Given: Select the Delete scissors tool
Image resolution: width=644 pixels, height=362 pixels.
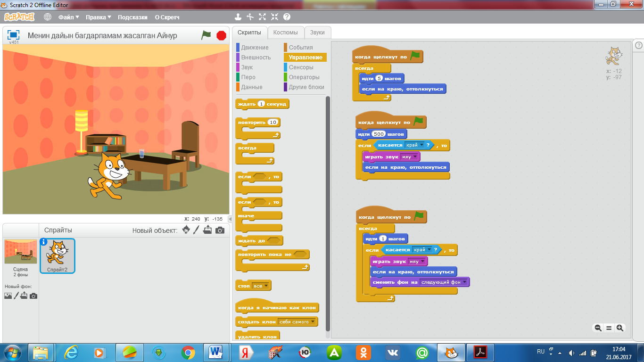Looking at the screenshot, I should click(250, 17).
